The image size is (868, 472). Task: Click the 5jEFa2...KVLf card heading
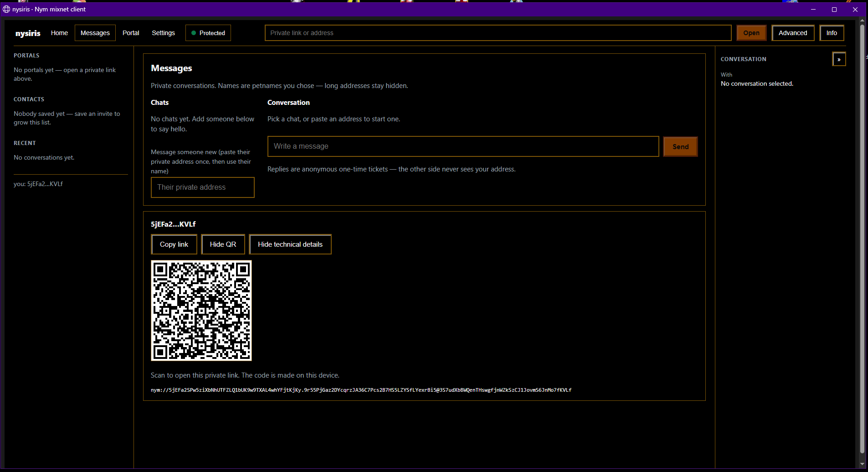tap(173, 224)
